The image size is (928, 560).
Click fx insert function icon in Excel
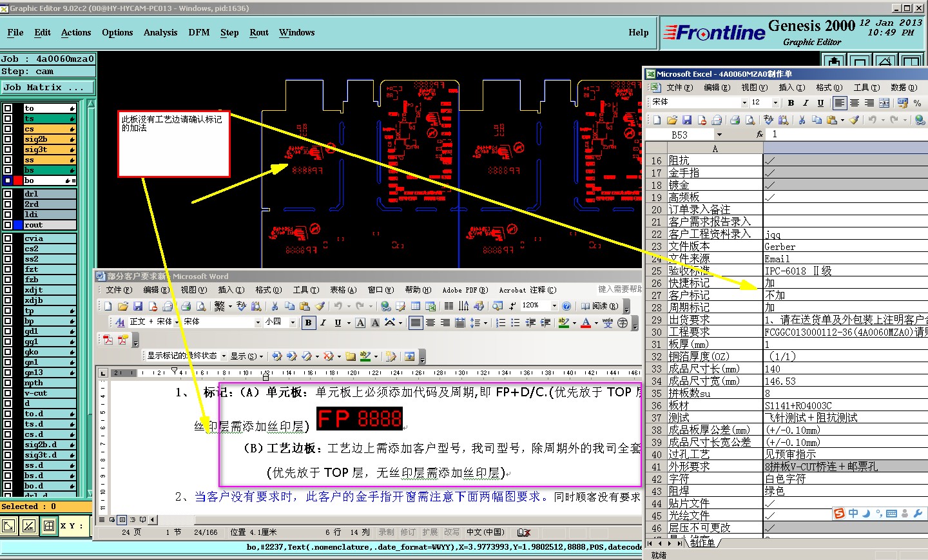coord(760,135)
